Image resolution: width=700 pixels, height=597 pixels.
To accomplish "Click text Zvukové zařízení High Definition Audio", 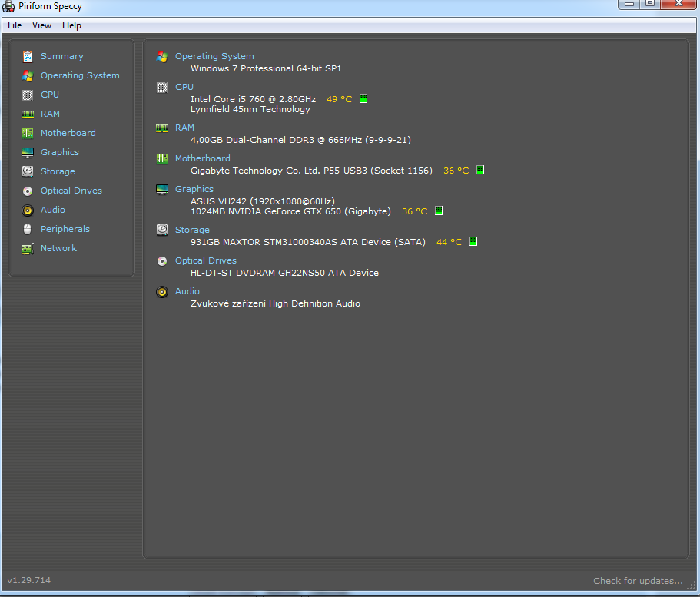I will pos(275,303).
